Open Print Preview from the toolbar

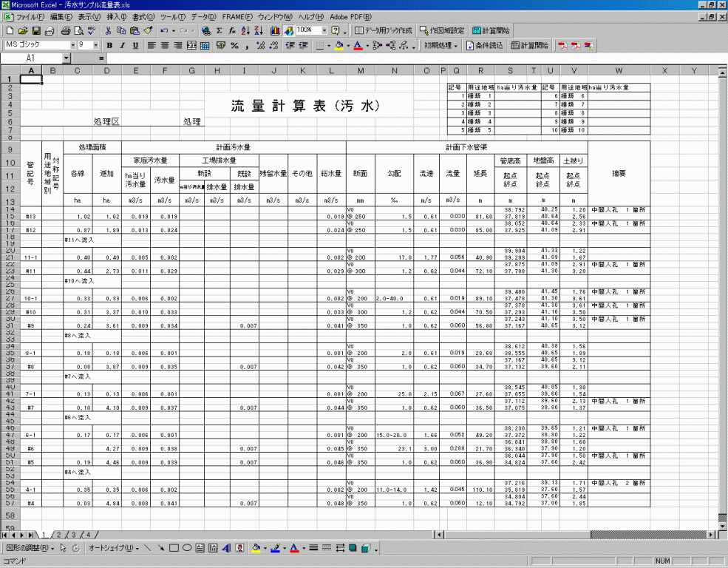coord(79,30)
